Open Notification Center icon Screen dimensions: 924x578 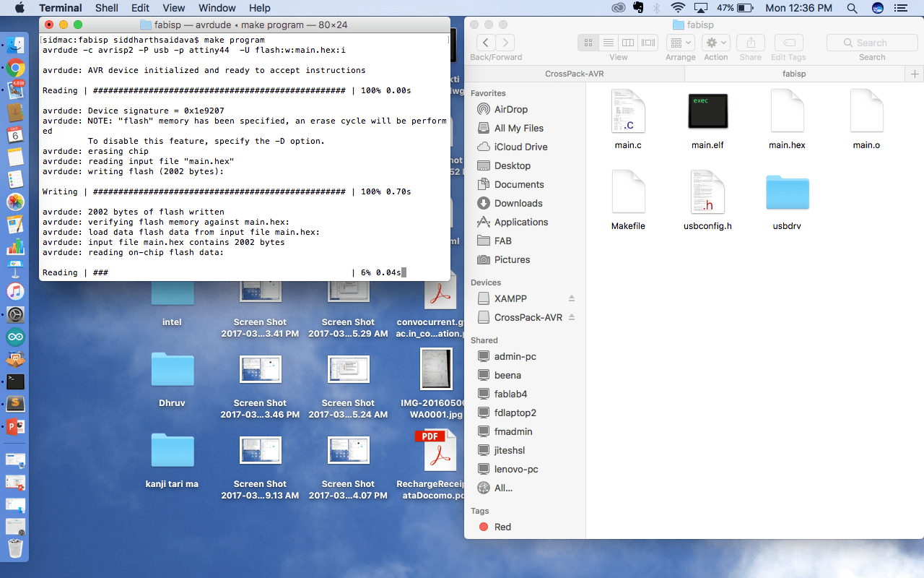click(x=900, y=8)
